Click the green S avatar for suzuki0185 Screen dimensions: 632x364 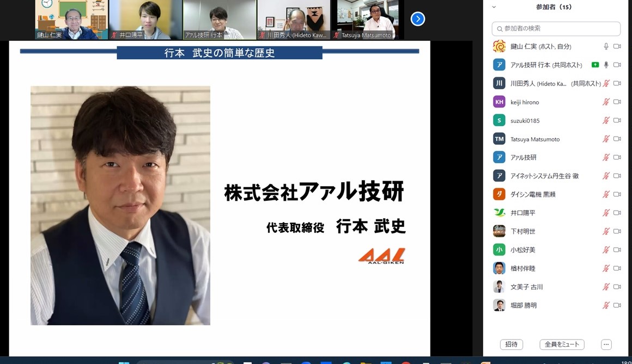[x=499, y=120]
